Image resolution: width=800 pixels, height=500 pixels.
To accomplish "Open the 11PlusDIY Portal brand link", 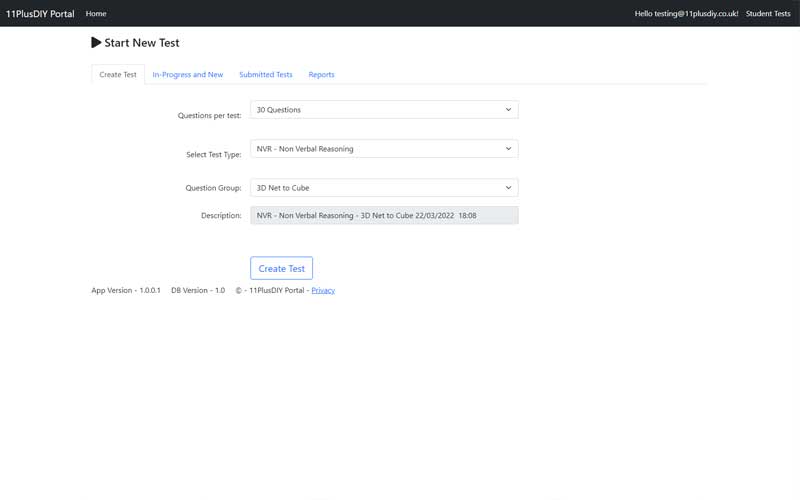I will (40, 14).
